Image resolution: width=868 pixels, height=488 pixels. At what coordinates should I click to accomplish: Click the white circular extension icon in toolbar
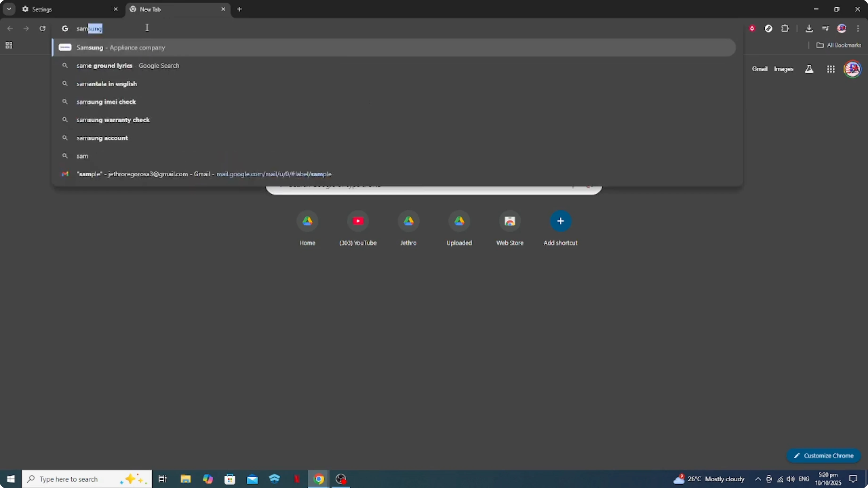pos(768,28)
